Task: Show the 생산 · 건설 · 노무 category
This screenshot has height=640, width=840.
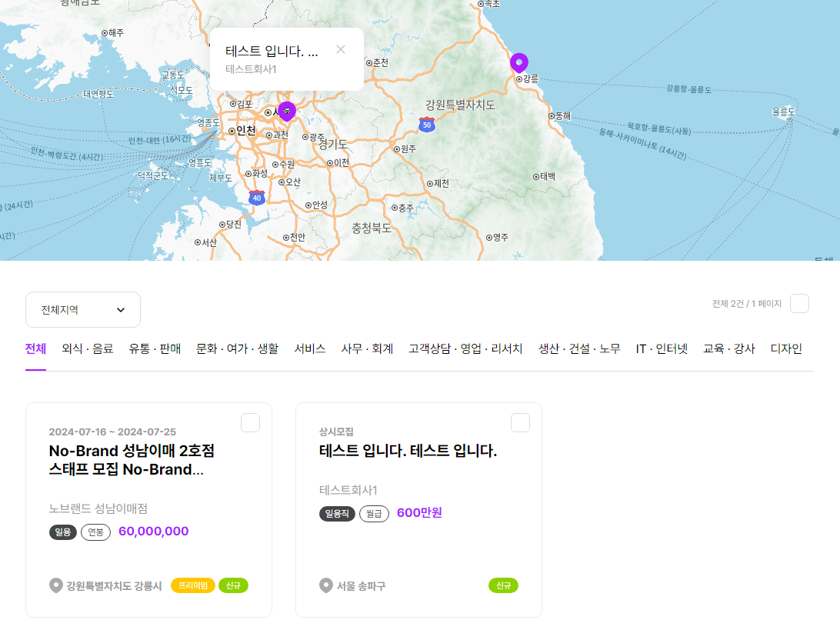Action: tap(579, 348)
